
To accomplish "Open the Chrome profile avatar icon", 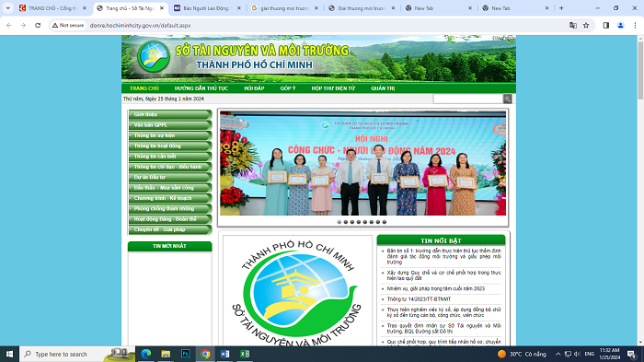I will (621, 26).
